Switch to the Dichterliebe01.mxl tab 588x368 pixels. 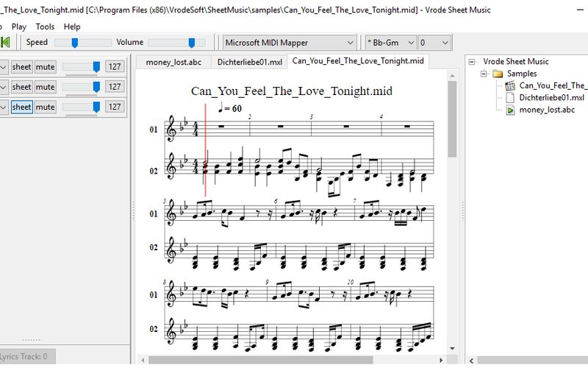click(x=250, y=63)
